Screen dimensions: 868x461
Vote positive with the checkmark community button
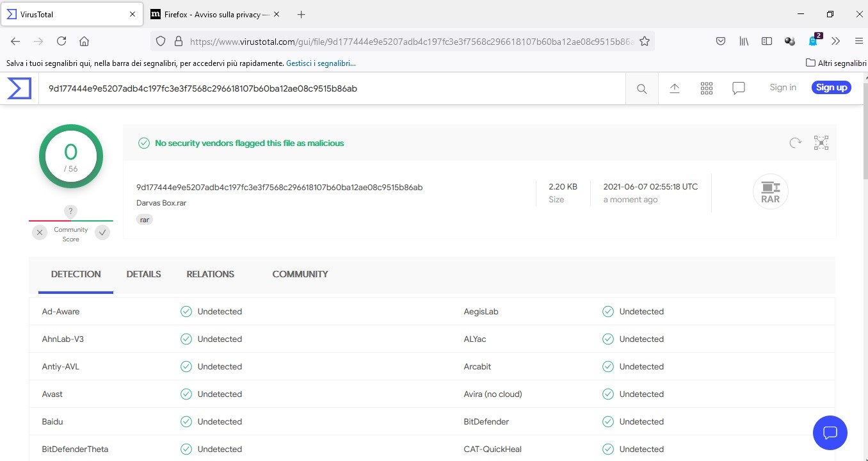click(102, 233)
